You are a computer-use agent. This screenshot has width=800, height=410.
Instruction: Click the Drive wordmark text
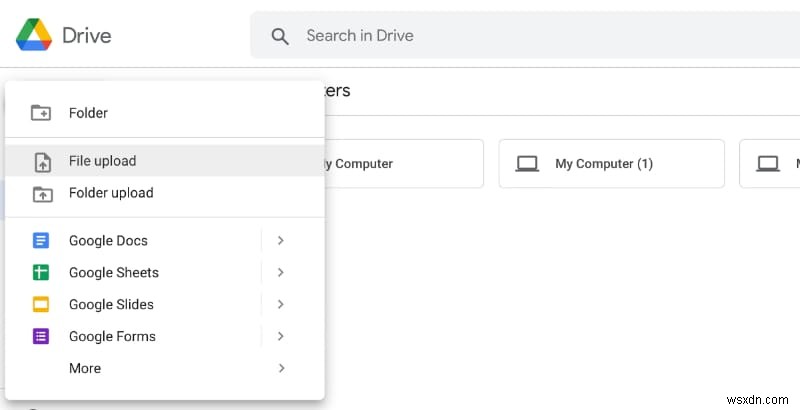[x=87, y=36]
